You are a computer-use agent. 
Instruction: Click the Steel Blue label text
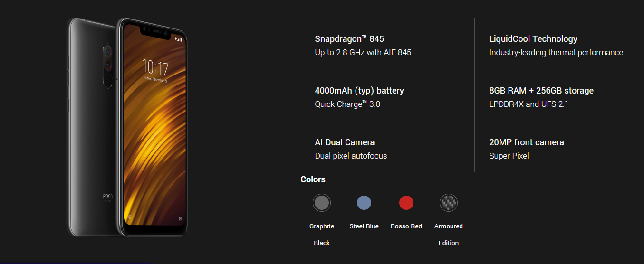tap(364, 226)
